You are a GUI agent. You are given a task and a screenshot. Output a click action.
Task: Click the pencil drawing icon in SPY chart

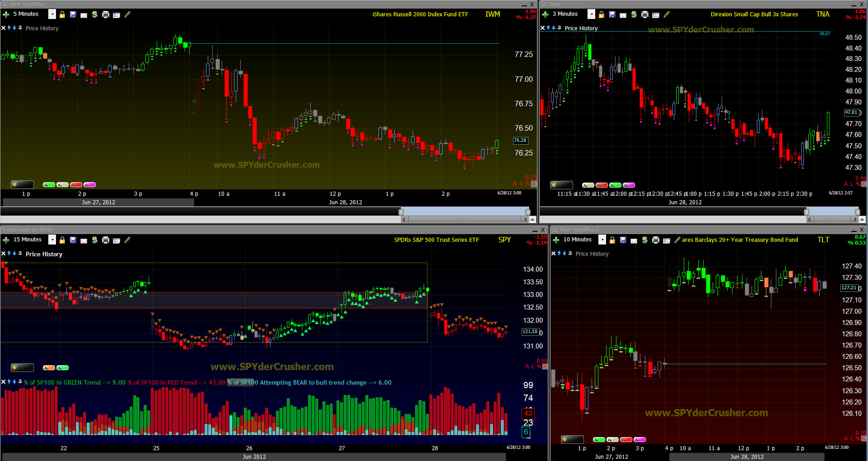(128, 240)
